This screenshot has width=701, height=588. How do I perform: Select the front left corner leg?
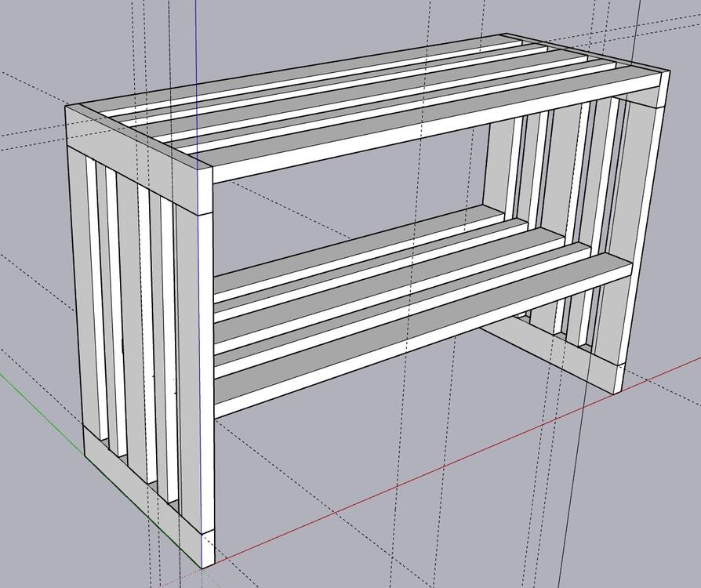pos(205,376)
